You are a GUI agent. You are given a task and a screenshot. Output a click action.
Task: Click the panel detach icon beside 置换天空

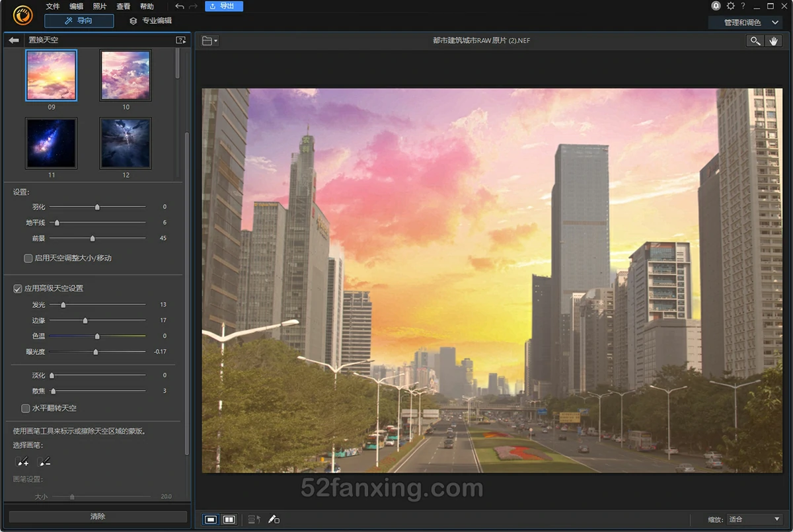click(181, 40)
